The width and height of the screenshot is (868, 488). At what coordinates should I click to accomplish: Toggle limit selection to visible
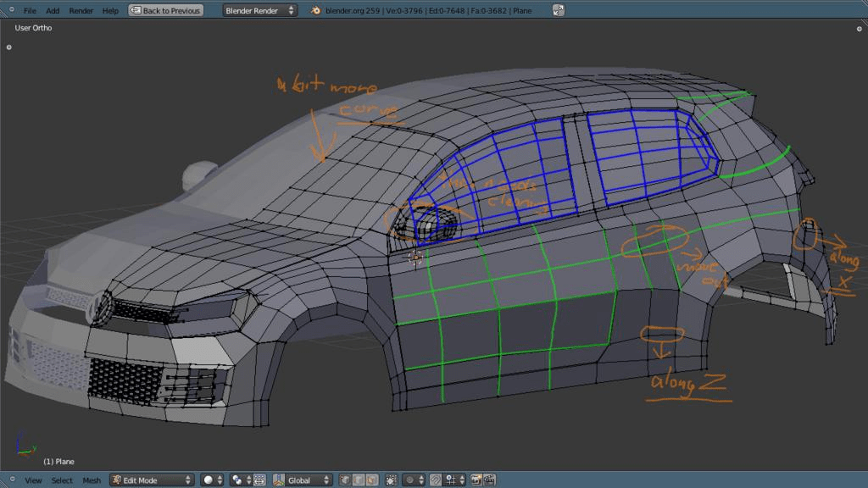[391, 480]
